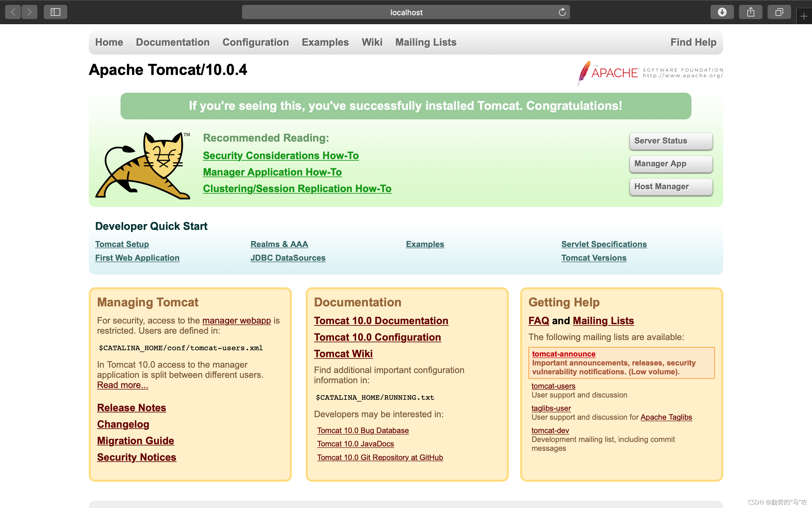
Task: Show all tabs with the tab overview icon
Action: (779, 12)
